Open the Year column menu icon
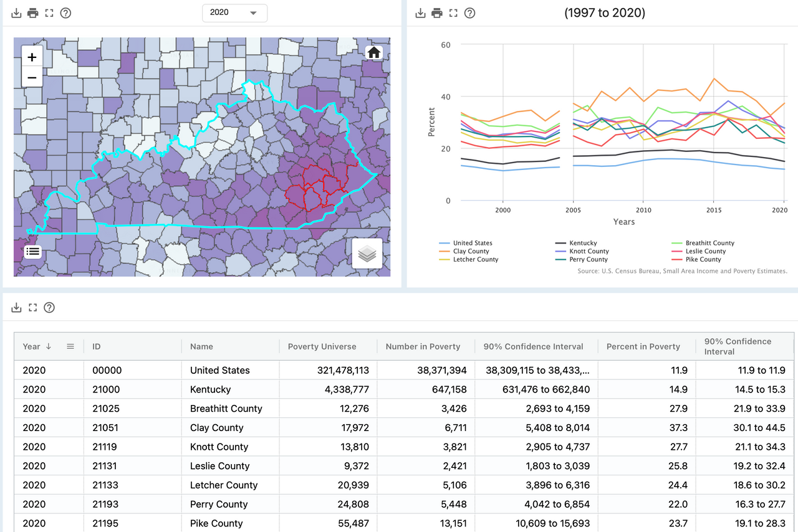This screenshot has width=798, height=532. (x=70, y=346)
